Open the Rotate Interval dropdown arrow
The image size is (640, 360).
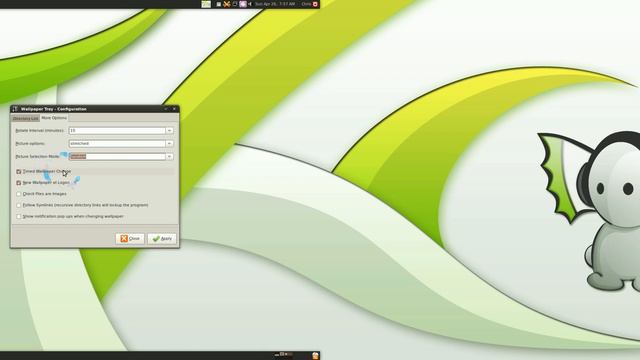169,131
